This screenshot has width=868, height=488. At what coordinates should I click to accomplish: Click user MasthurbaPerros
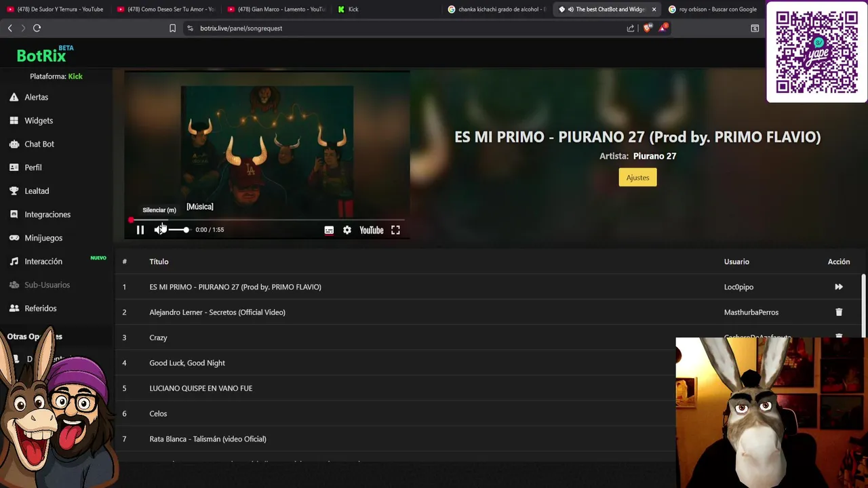[x=751, y=312]
